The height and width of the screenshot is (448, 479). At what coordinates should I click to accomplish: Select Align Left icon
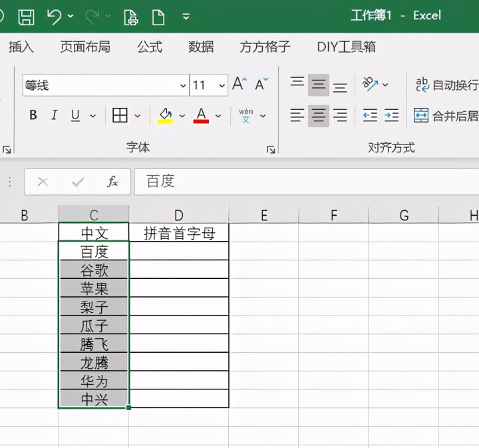(x=297, y=116)
